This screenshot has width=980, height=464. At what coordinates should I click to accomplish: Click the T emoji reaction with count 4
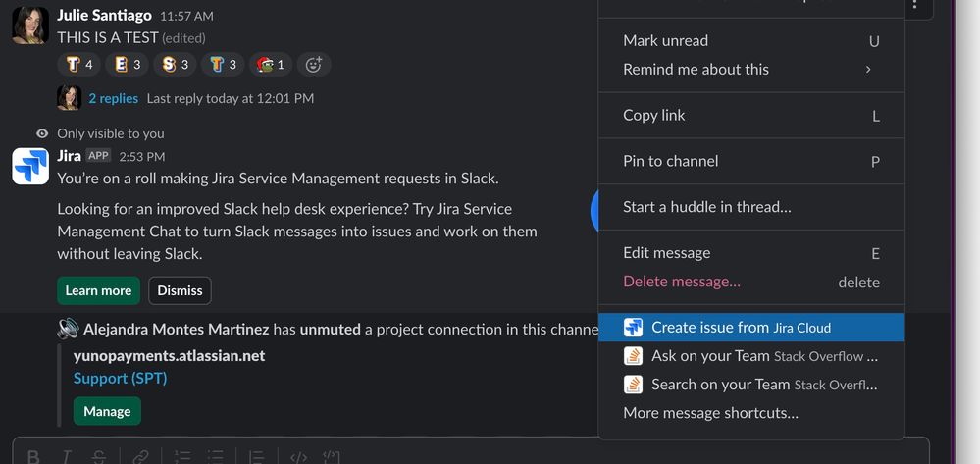pos(78,65)
